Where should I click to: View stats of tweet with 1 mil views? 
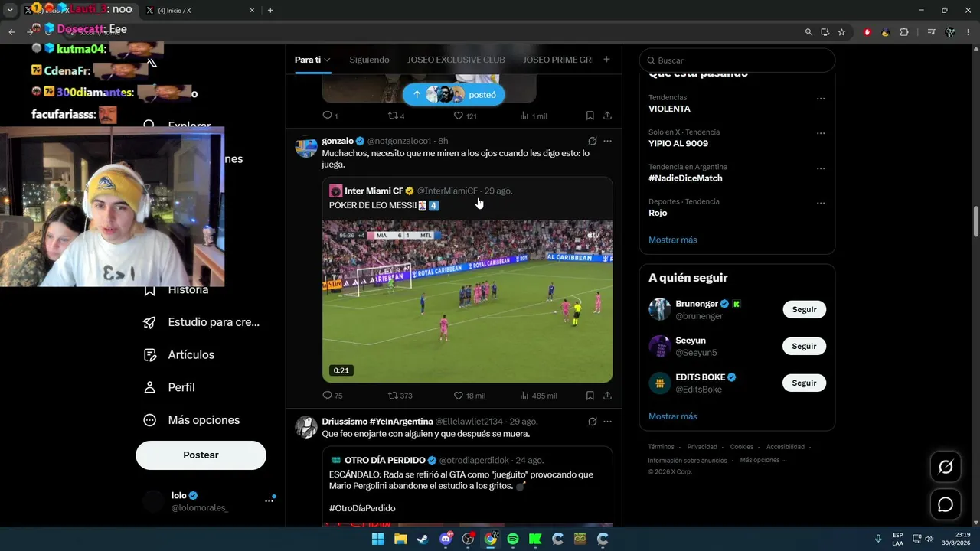[534, 116]
